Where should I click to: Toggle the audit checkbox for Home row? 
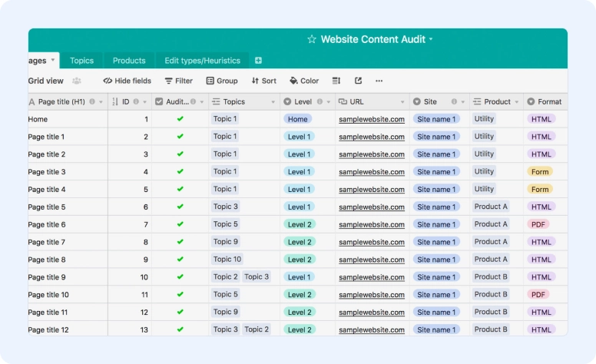pyautogui.click(x=180, y=119)
